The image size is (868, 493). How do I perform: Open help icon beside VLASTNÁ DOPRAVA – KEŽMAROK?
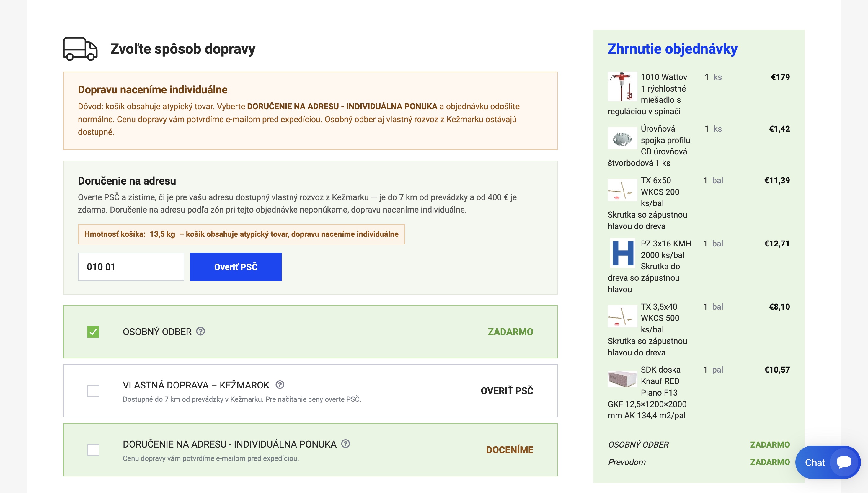click(x=280, y=385)
